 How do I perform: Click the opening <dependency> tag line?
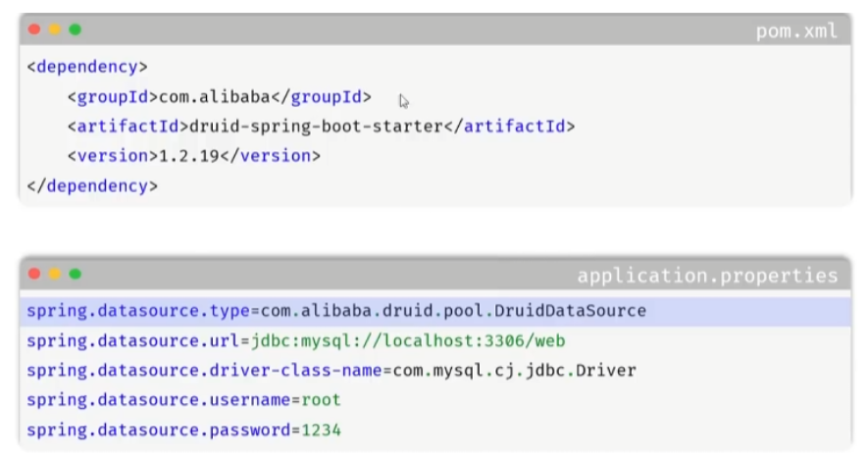(87, 67)
